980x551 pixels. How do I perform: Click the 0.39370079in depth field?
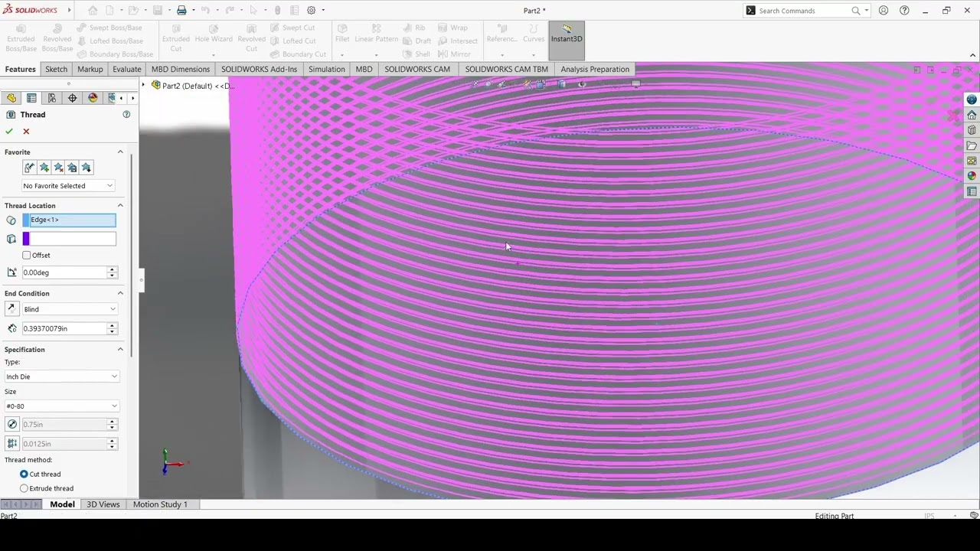click(64, 328)
